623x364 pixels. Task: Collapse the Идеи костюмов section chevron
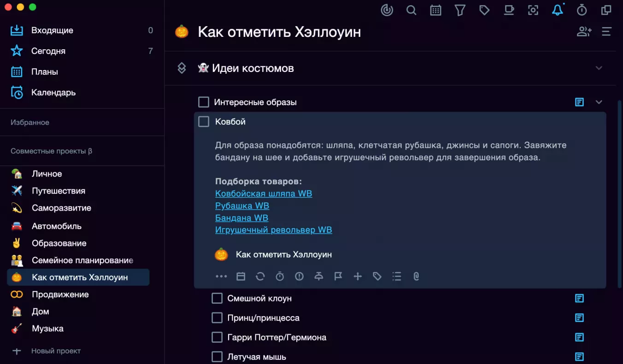pyautogui.click(x=599, y=68)
